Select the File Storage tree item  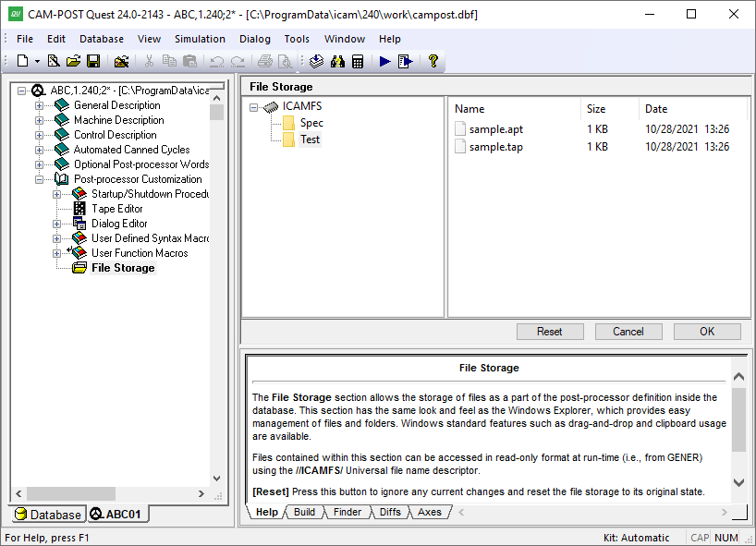(123, 268)
